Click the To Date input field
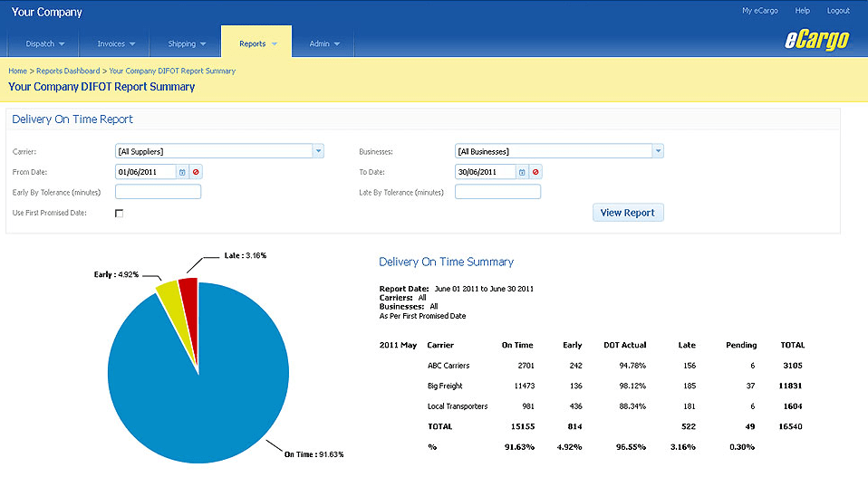Image resolution: width=868 pixels, height=477 pixels. (486, 172)
